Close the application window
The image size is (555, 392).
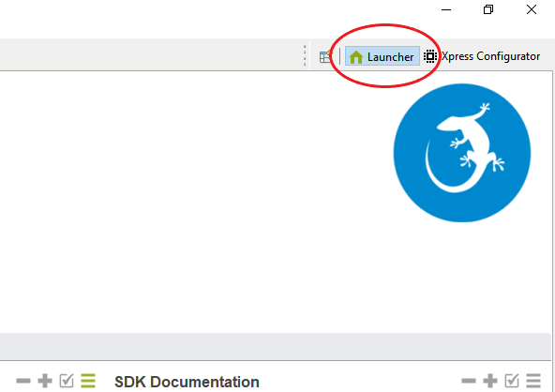(532, 9)
